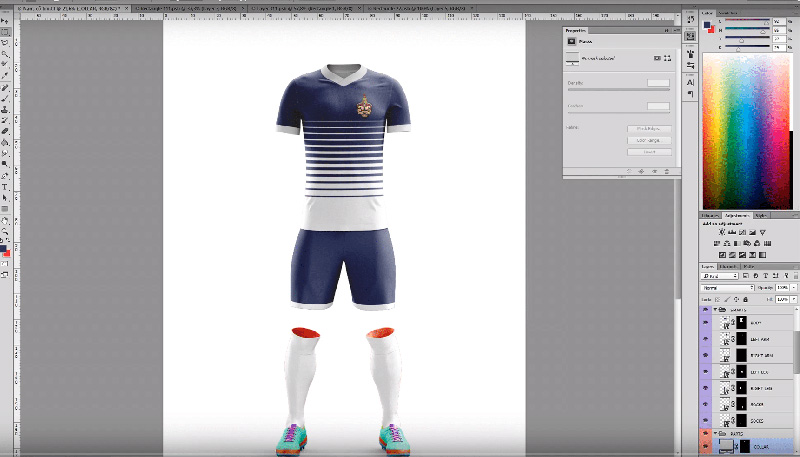The image size is (800, 457).
Task: Open the Character panel icon
Action: pos(691,82)
